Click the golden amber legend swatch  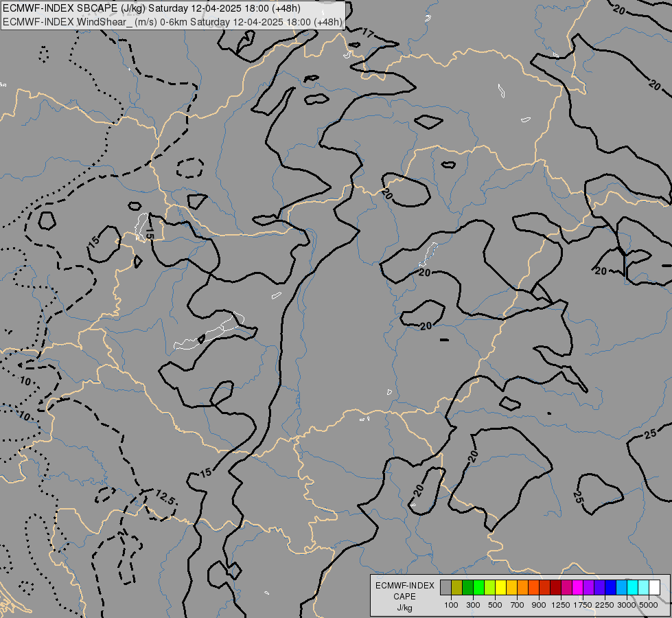pyautogui.click(x=511, y=587)
